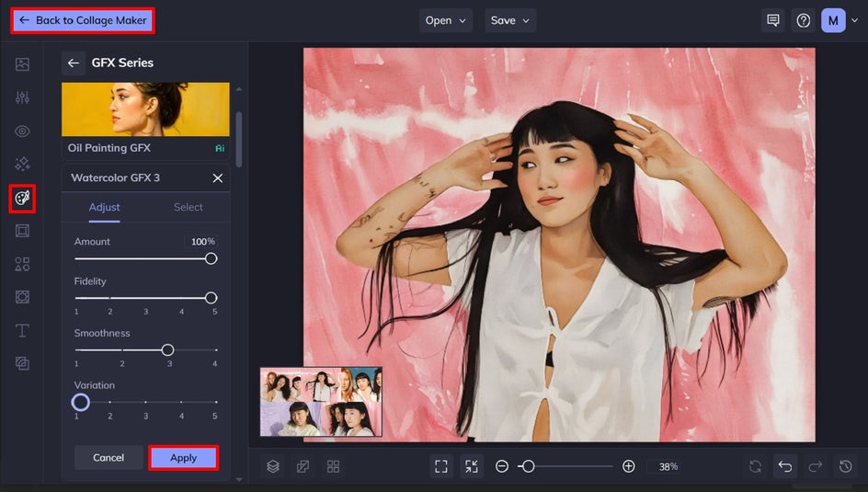Open the Image Manager sidebar icon

(22, 64)
